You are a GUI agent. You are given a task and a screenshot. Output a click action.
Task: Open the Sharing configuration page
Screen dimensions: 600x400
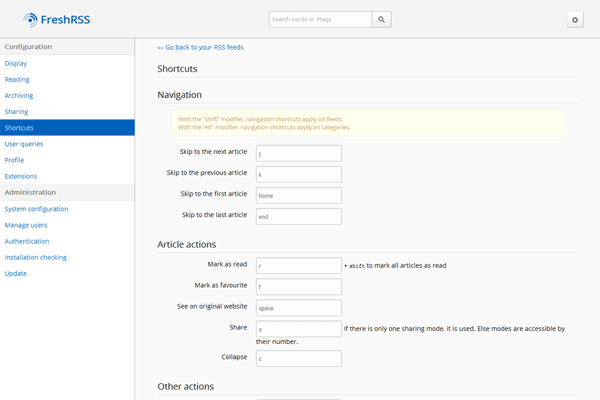(x=17, y=111)
